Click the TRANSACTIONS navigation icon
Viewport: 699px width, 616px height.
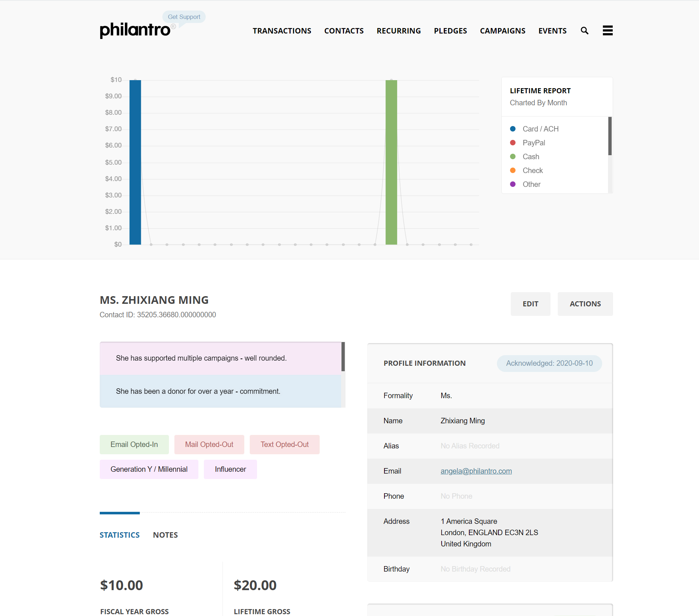coord(281,31)
